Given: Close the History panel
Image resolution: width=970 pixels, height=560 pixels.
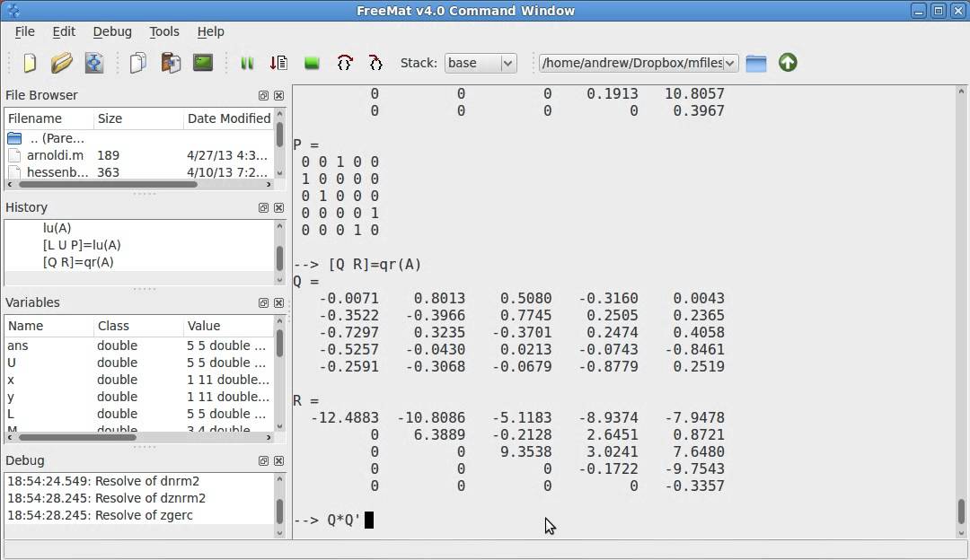Looking at the screenshot, I should coord(279,207).
